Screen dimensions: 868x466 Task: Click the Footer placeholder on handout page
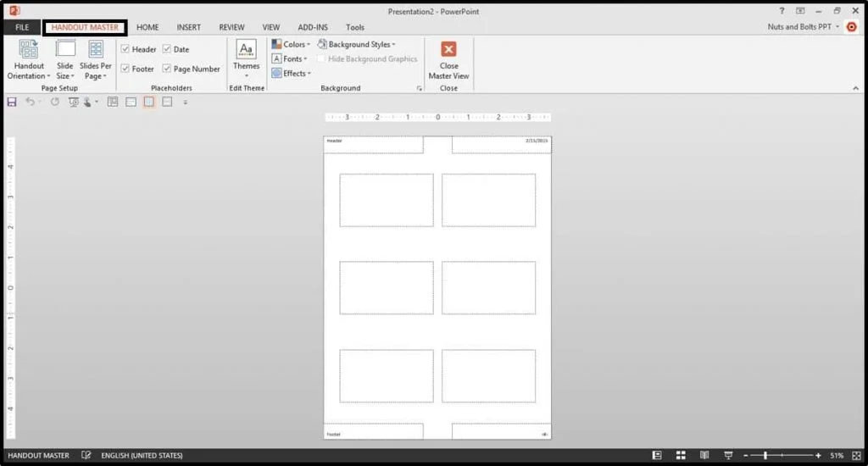click(x=373, y=431)
